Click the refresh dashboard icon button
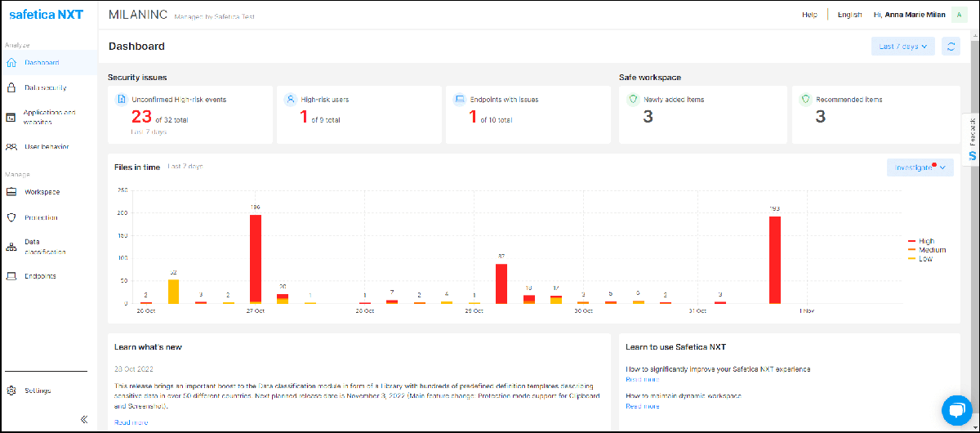The image size is (980, 433). [951, 47]
